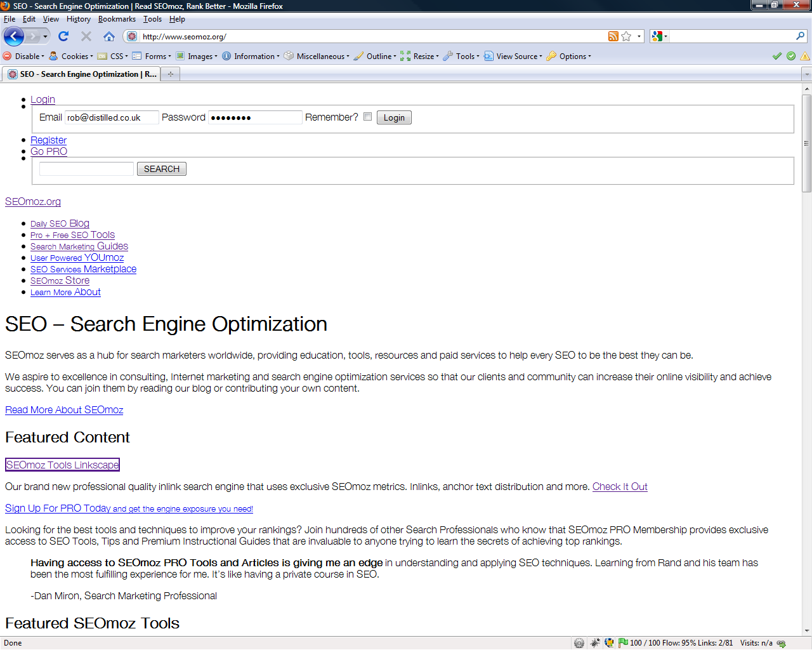Click into the Email input field
This screenshot has width=812, height=650.
pos(112,117)
